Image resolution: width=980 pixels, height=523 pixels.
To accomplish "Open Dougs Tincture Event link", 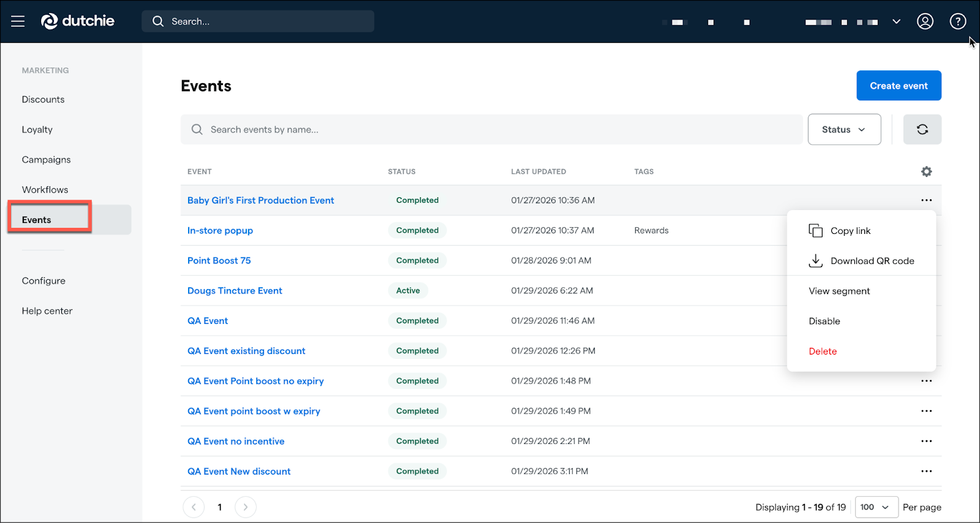I will pyautogui.click(x=235, y=290).
